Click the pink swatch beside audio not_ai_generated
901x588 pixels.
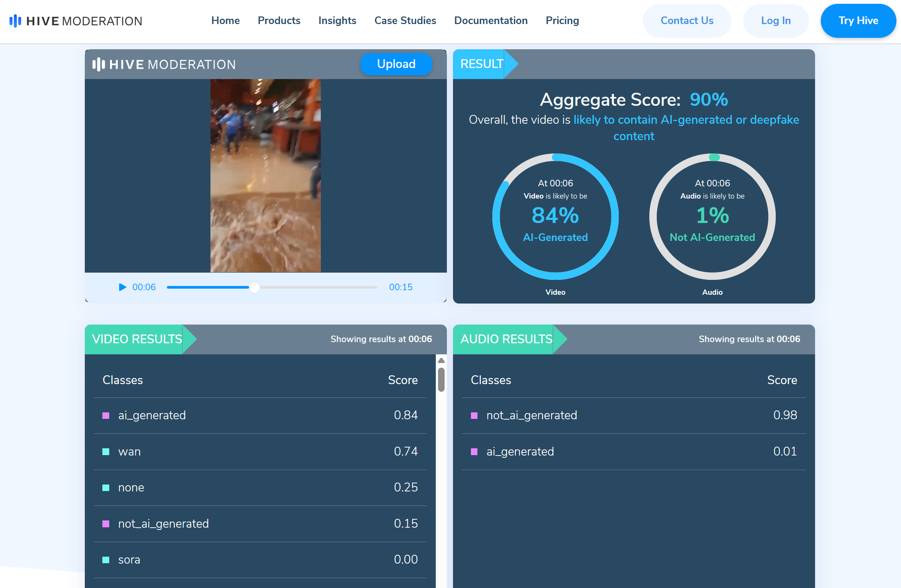pyautogui.click(x=474, y=415)
